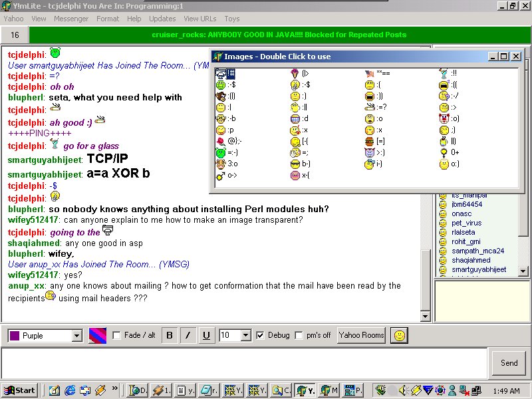
Task: Toggle italic text formatting
Action: click(188, 336)
